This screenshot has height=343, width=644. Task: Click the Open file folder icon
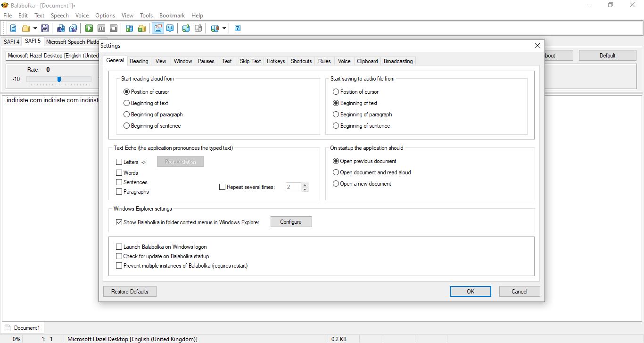coord(26,28)
